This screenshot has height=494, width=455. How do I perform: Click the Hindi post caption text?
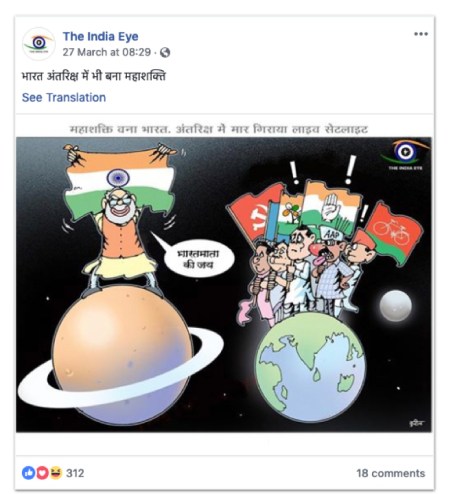(94, 76)
